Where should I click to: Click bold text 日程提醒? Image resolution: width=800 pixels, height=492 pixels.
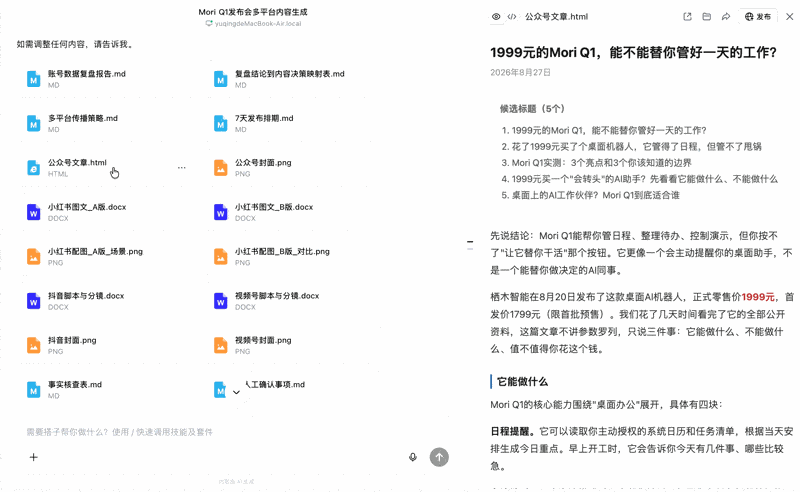click(510, 432)
